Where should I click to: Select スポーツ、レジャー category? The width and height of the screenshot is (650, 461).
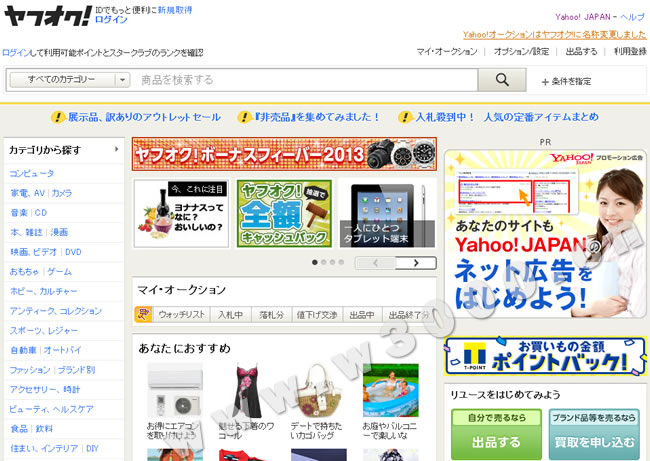[x=44, y=330]
